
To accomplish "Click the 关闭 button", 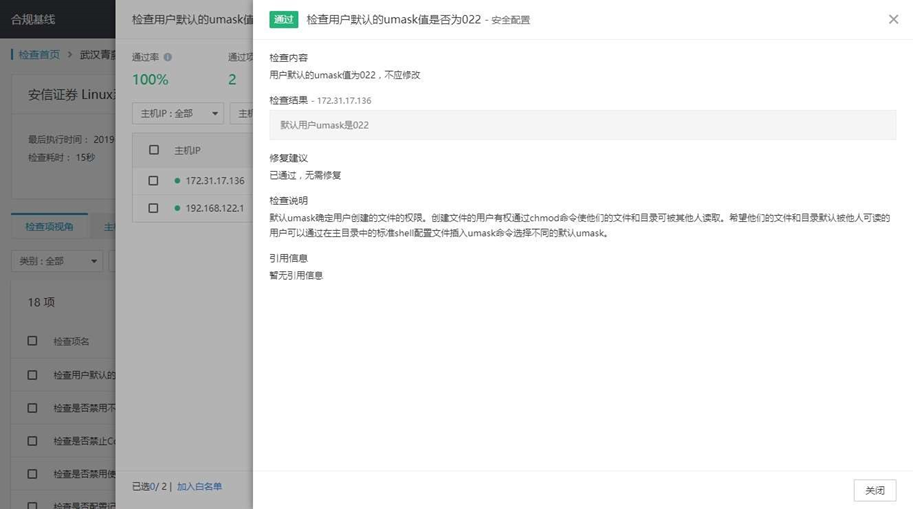I will pyautogui.click(x=875, y=490).
